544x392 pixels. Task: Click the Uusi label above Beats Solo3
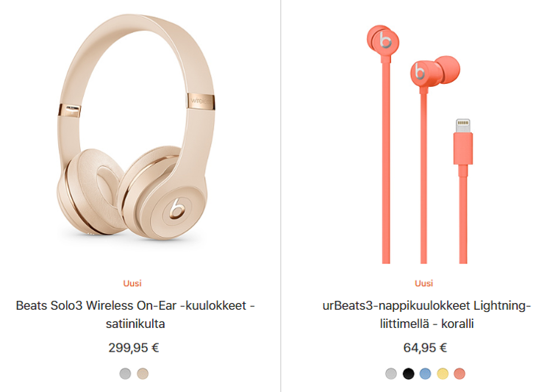(132, 283)
